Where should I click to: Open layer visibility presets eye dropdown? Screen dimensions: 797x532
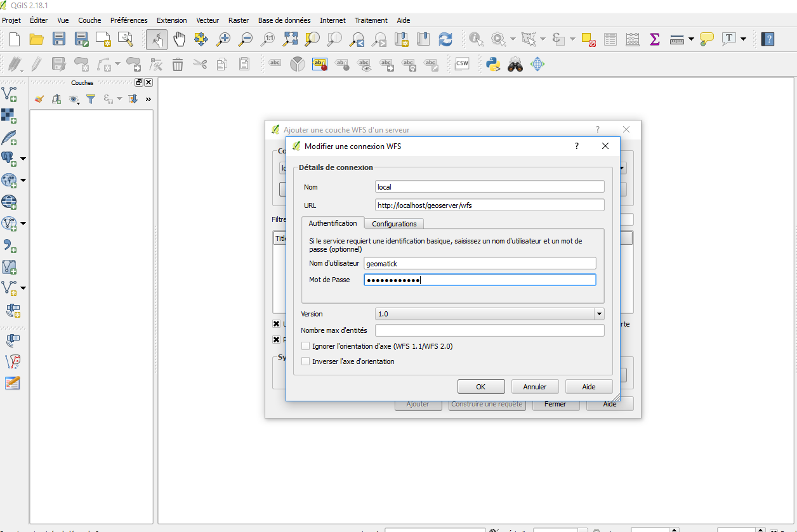75,99
